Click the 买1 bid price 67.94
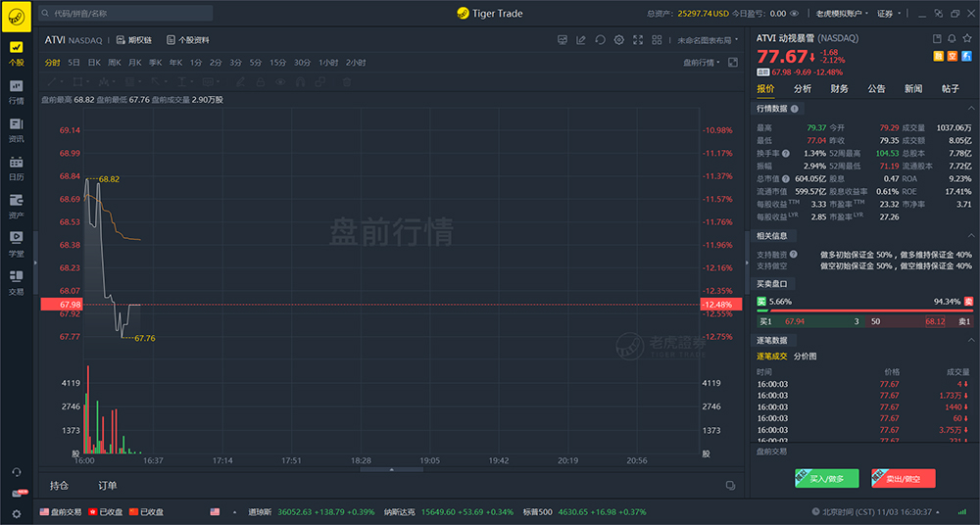The width and height of the screenshot is (980, 525). [x=795, y=322]
